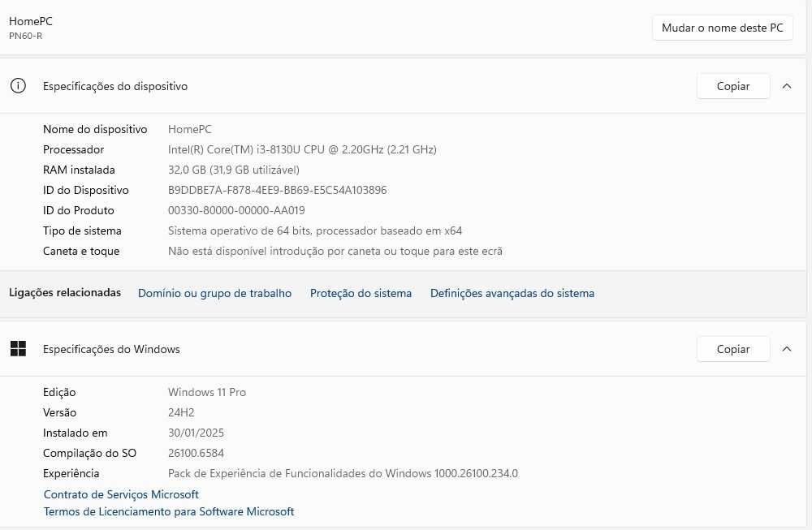Collapse the Especificações do Windows section chevron
Screen dimensions: 812x530
click(786, 349)
